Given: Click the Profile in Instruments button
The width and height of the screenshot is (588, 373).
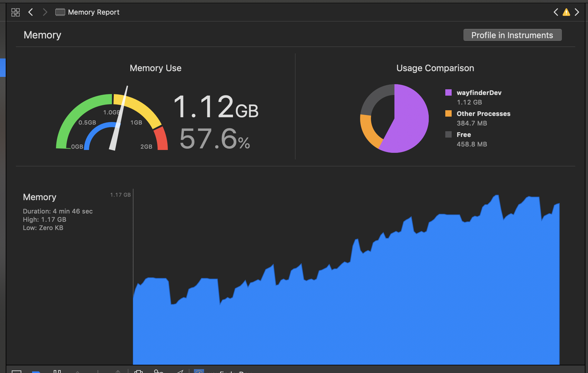Looking at the screenshot, I should click(x=512, y=35).
